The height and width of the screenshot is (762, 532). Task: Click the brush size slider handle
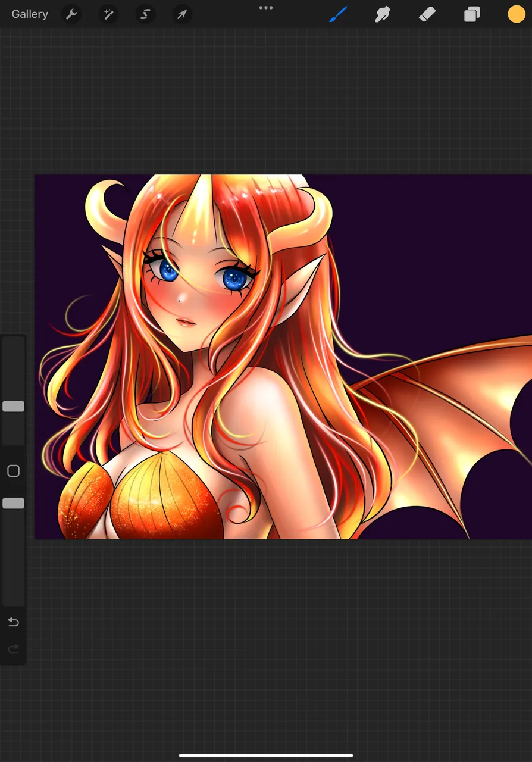13,406
